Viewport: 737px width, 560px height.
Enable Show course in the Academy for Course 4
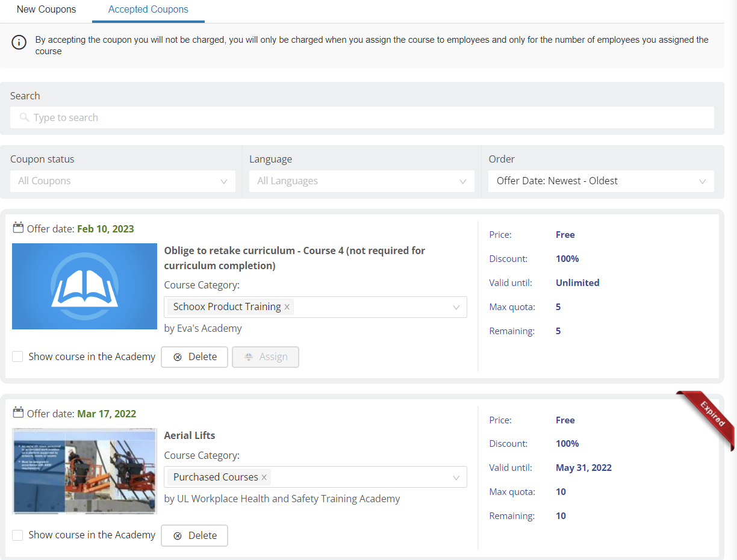click(x=18, y=356)
